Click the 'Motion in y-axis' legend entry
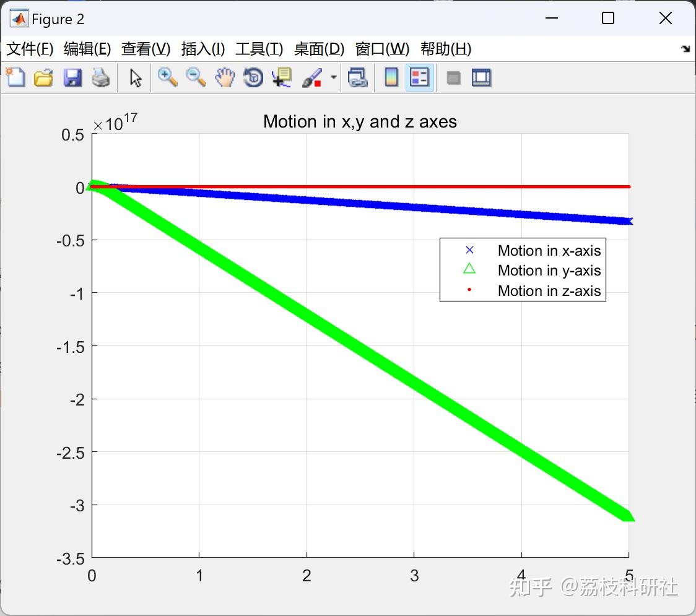This screenshot has width=696, height=616. pos(549,271)
